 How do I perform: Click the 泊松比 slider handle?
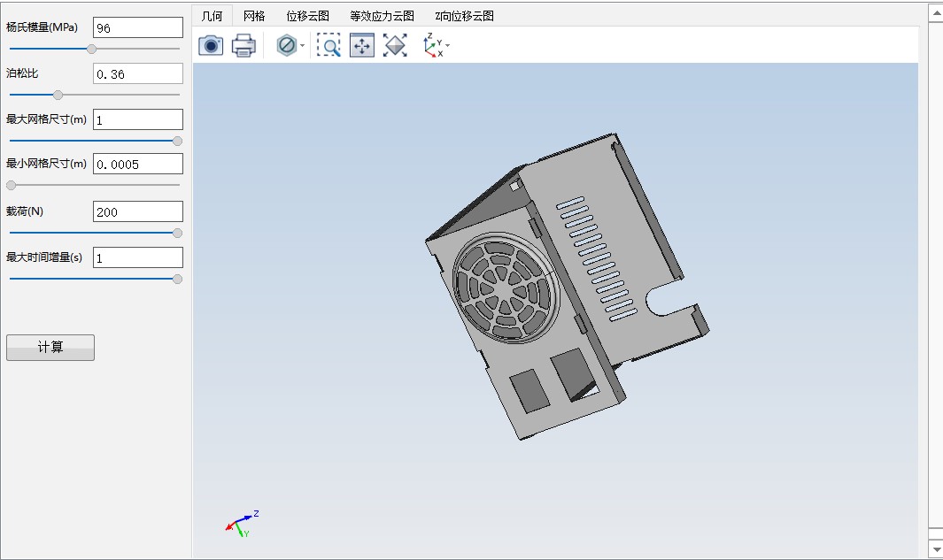(x=58, y=95)
